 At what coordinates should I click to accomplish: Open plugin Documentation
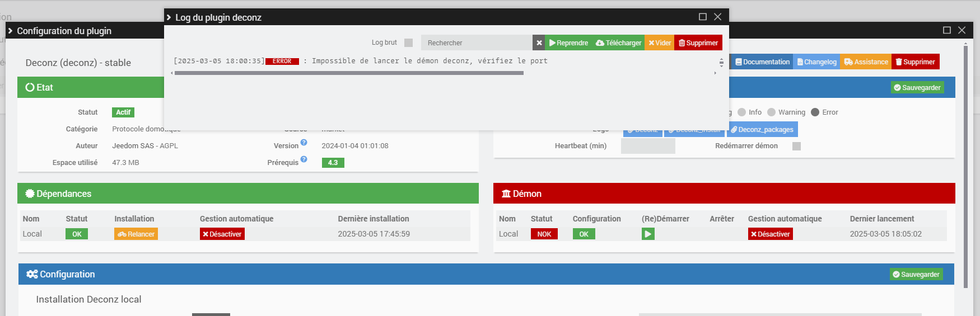(x=762, y=62)
